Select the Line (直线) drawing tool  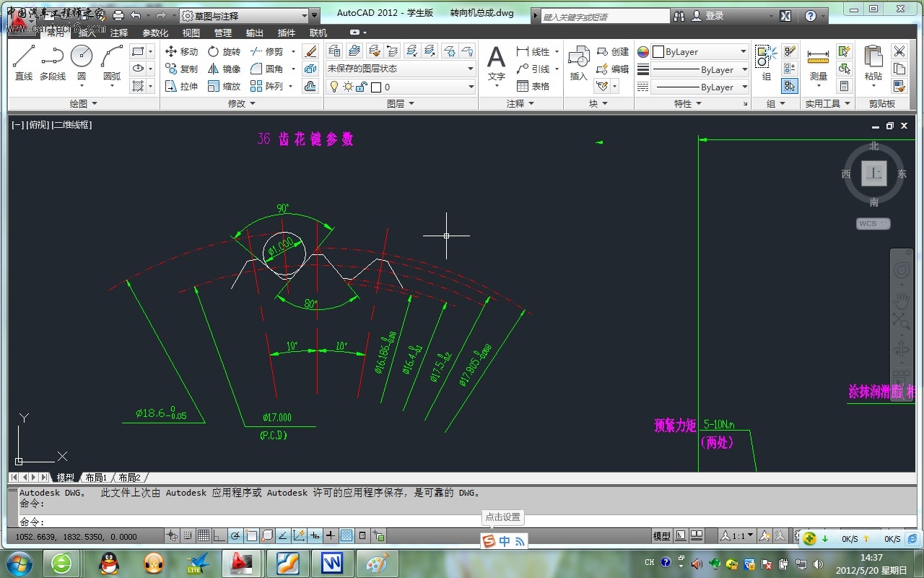[x=24, y=62]
